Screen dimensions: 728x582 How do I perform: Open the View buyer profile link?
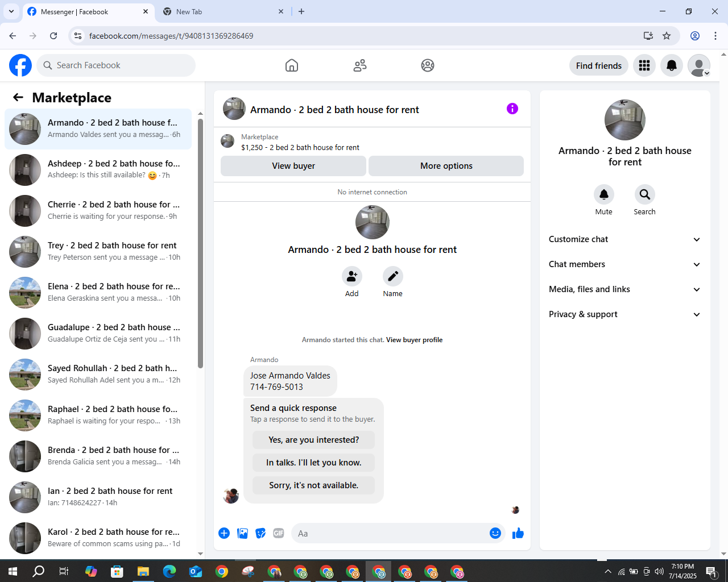[x=414, y=340]
